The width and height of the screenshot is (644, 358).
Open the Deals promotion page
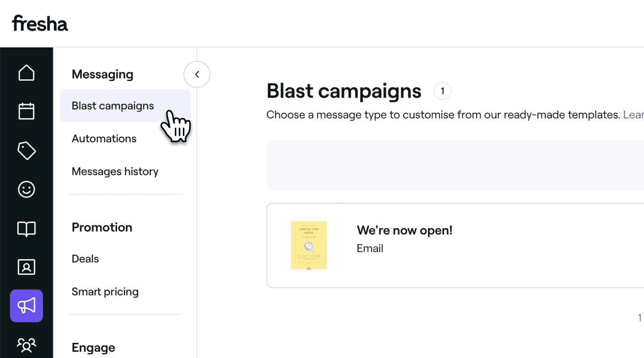click(85, 259)
